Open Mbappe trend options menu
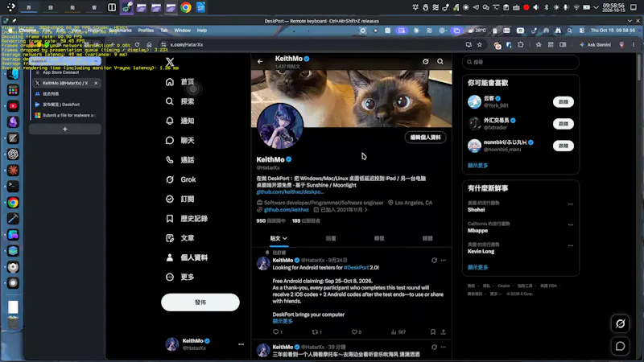The width and height of the screenshot is (644, 362). pos(571,225)
